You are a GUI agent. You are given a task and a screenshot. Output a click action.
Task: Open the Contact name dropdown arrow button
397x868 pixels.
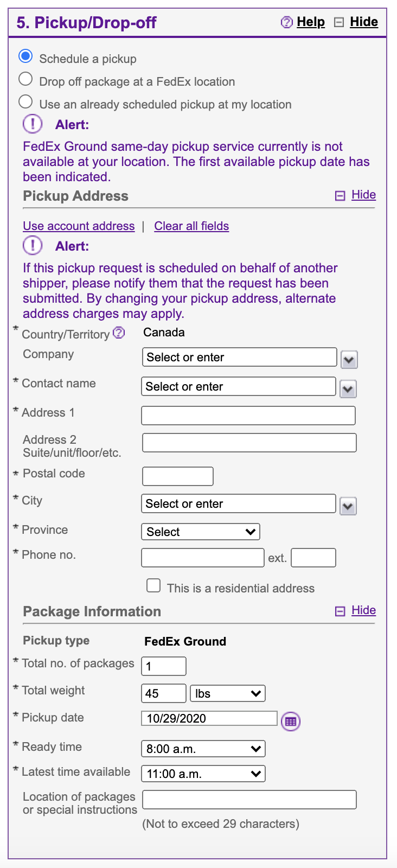[348, 388]
